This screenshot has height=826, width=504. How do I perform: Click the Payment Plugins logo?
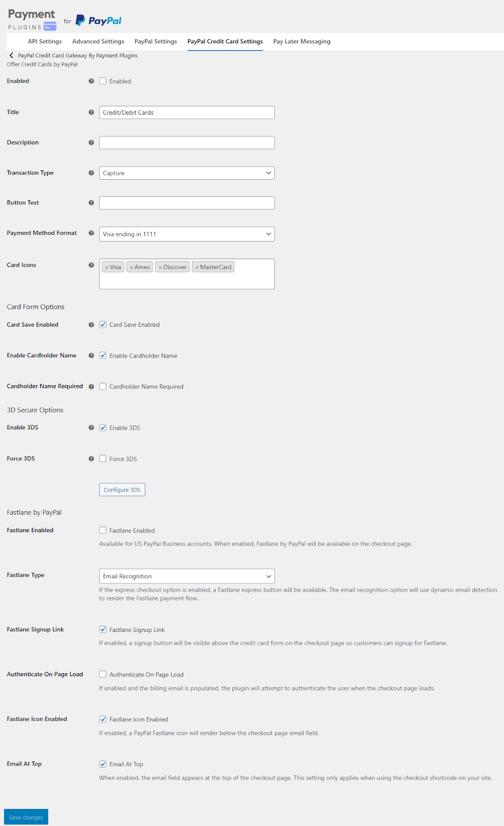coord(32,20)
